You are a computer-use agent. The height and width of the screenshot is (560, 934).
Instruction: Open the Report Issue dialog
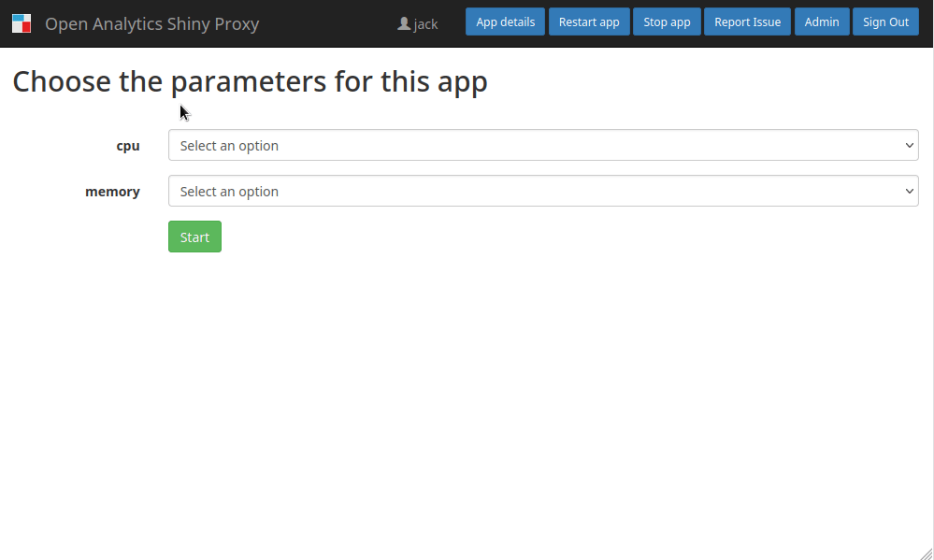(748, 22)
